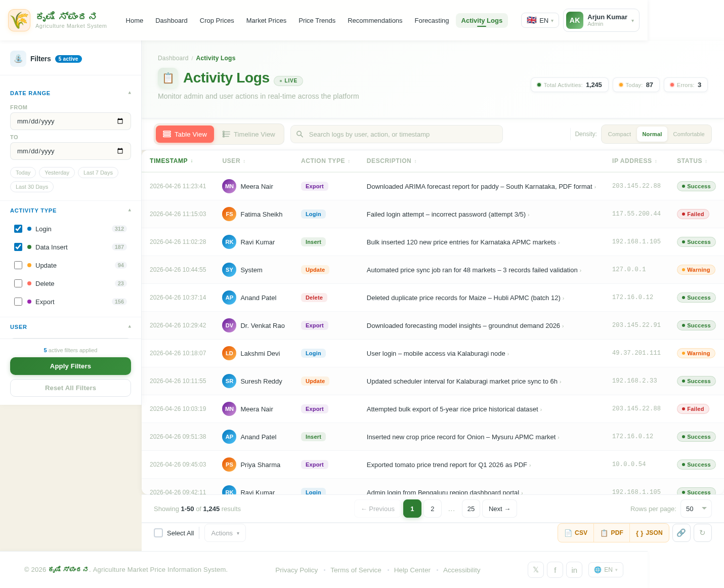Set density to Comfortable
724x588 pixels.
click(689, 134)
